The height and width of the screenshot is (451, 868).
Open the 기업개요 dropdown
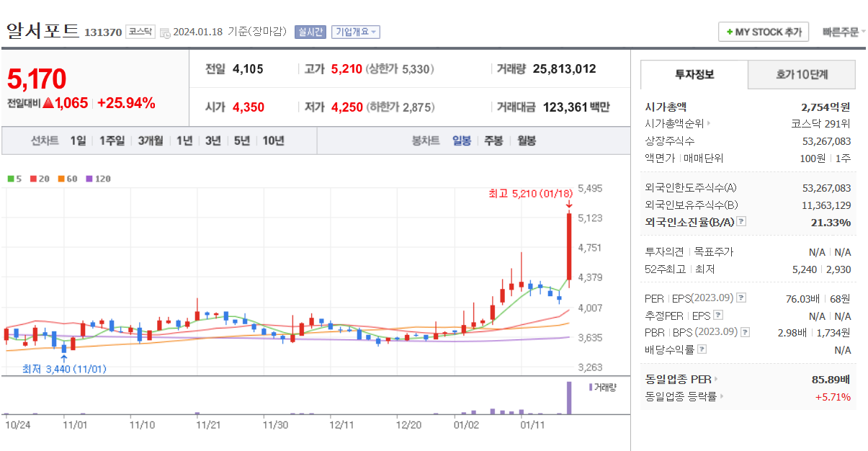(x=355, y=32)
